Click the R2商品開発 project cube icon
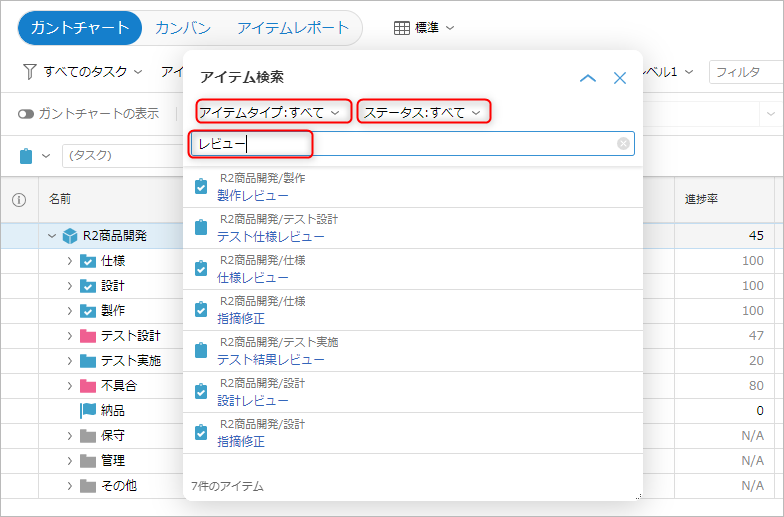The width and height of the screenshot is (784, 517). point(70,236)
